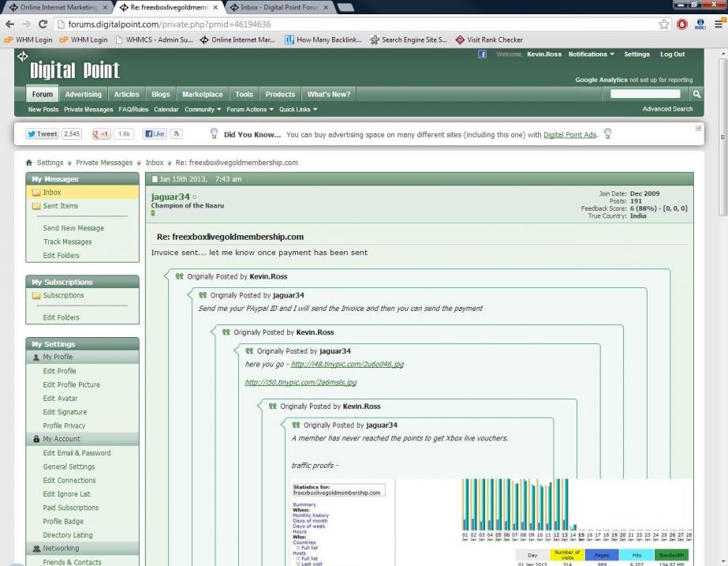Open the Facebook icon in the header
728x566 pixels.
click(x=483, y=54)
